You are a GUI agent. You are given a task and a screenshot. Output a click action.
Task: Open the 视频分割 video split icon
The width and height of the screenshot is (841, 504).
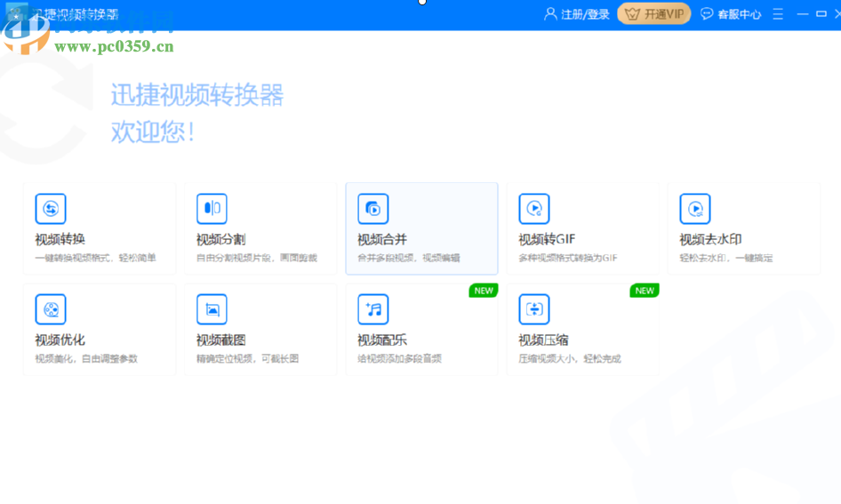212,209
